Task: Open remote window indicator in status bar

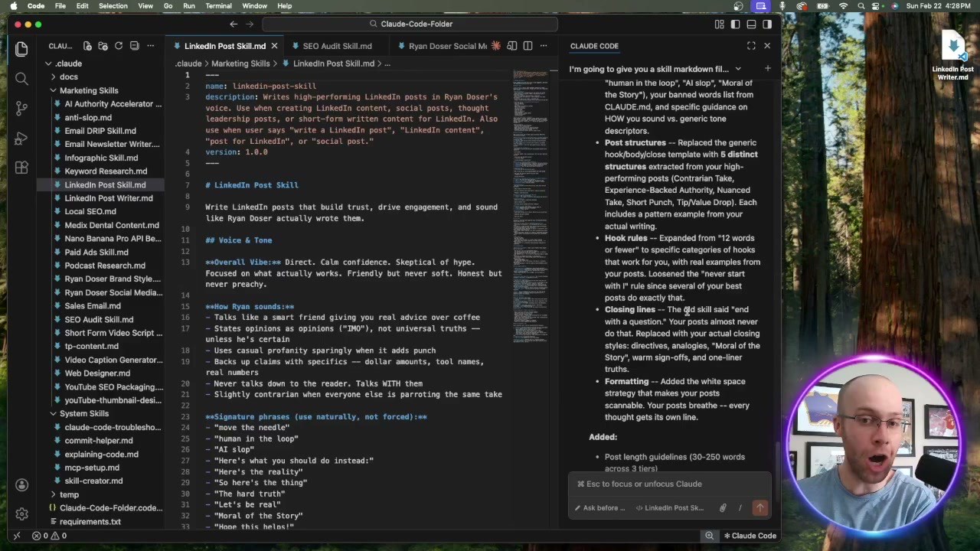Action: coord(17,536)
